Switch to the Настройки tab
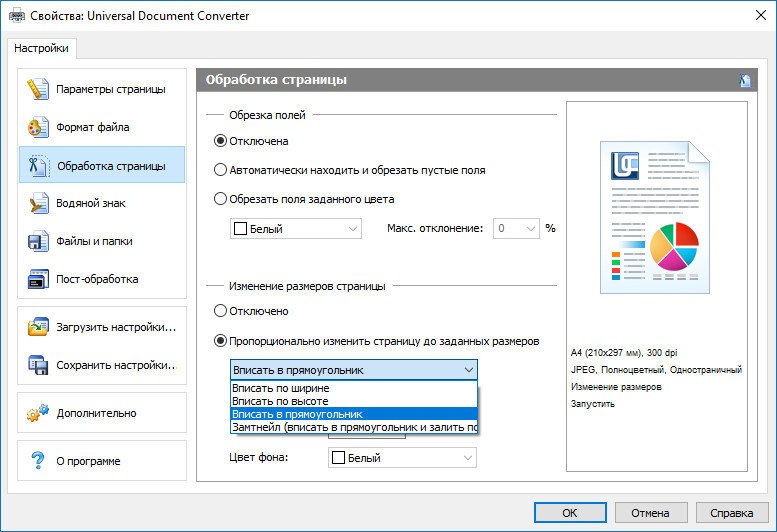This screenshot has width=777, height=532. tap(42, 49)
